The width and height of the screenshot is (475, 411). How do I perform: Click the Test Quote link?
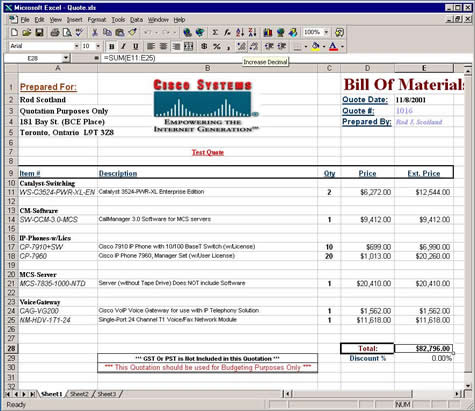coord(208,152)
